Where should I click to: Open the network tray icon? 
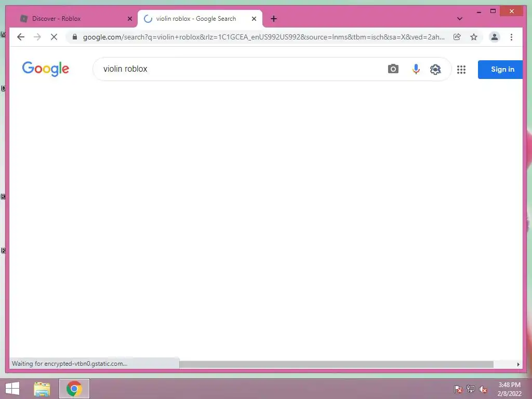(x=471, y=389)
